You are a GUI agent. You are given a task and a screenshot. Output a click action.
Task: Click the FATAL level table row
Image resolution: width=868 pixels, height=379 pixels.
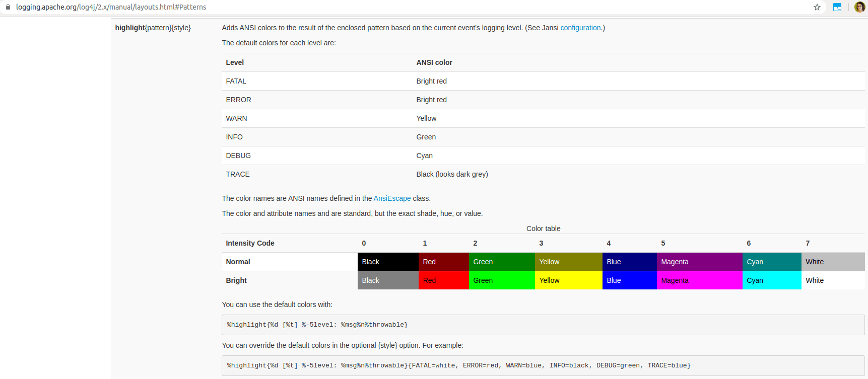point(543,81)
